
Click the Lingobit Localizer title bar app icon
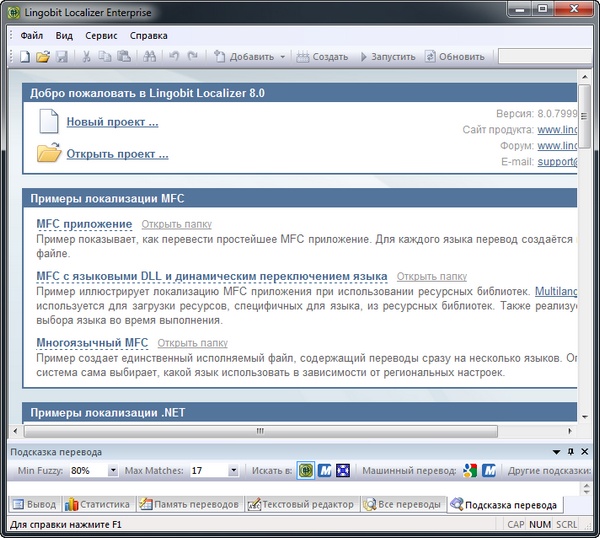point(14,13)
